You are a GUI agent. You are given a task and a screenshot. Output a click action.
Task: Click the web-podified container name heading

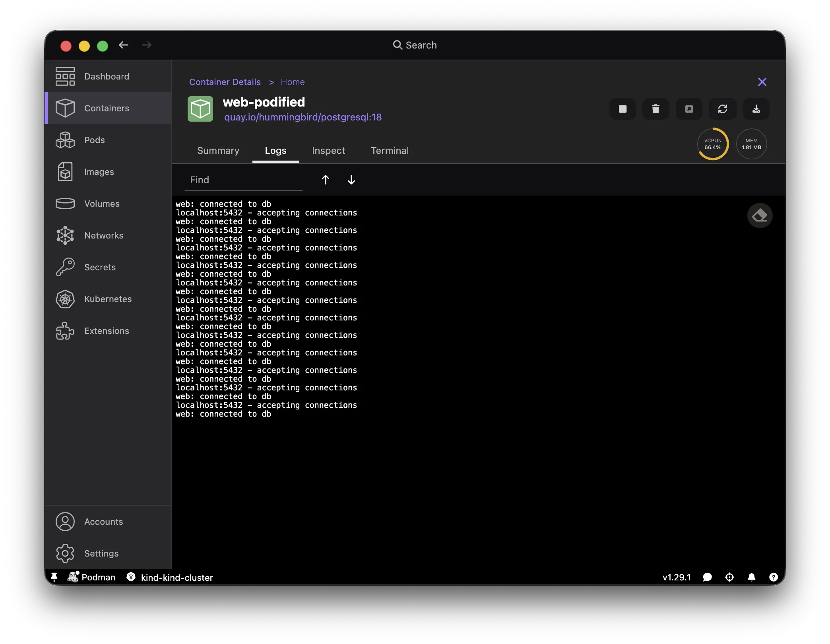(264, 102)
